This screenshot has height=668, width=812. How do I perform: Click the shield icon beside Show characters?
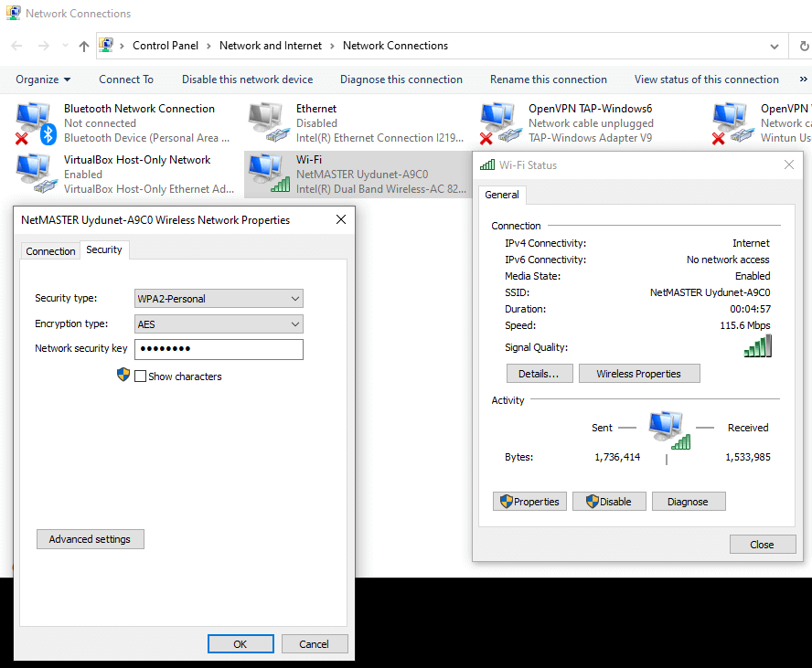pos(123,375)
